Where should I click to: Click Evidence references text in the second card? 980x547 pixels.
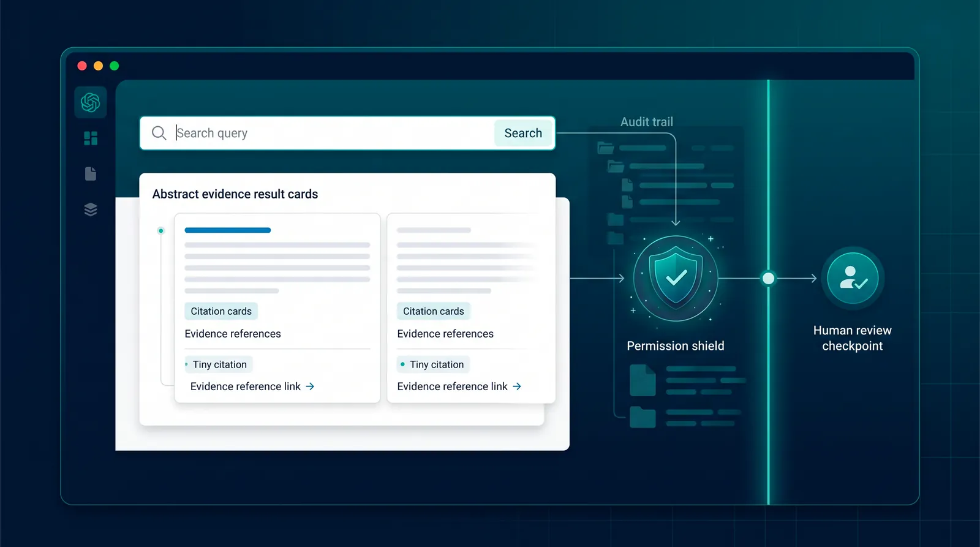pyautogui.click(x=445, y=334)
